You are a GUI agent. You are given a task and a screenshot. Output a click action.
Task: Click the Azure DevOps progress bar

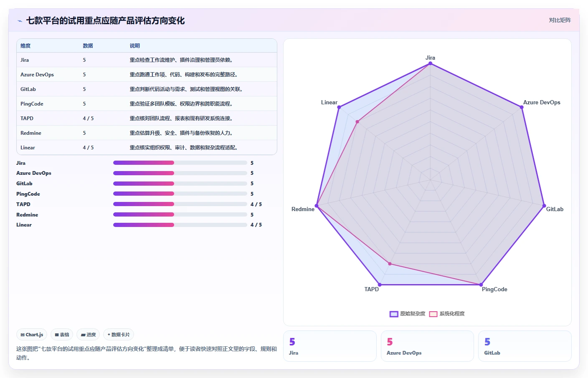pos(180,173)
